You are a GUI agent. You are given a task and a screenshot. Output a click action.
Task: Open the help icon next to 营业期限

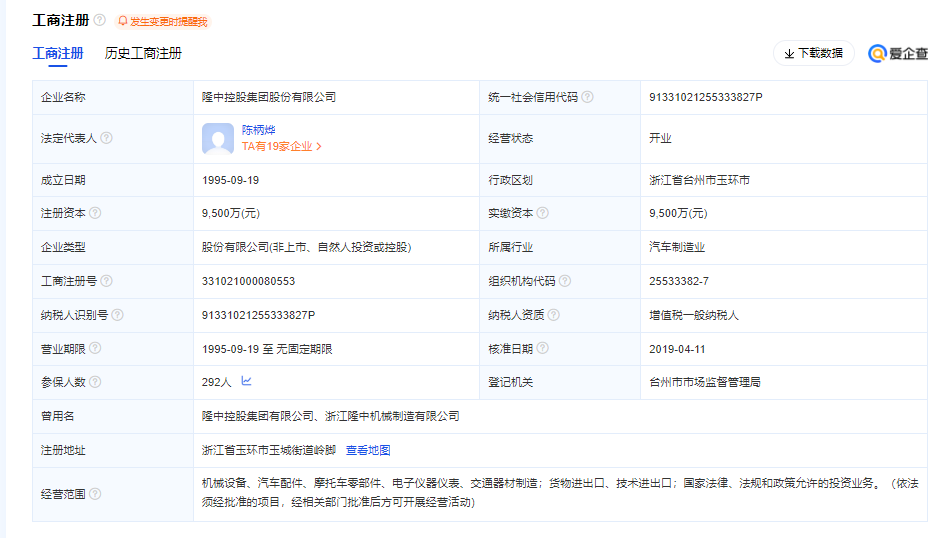95,348
